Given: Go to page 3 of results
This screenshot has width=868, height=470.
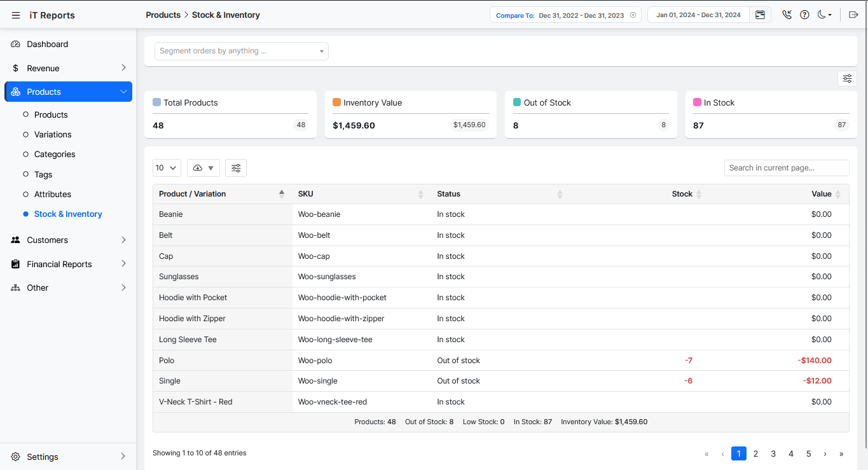Looking at the screenshot, I should pyautogui.click(x=773, y=453).
